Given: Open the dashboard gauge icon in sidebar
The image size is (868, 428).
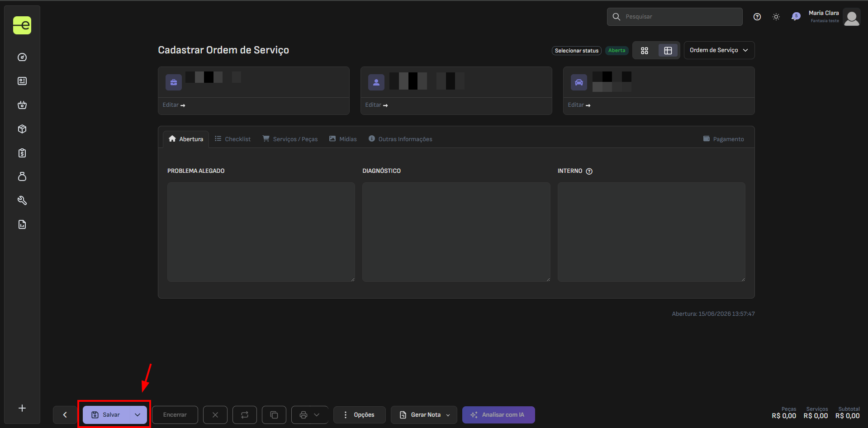Looking at the screenshot, I should click(22, 57).
